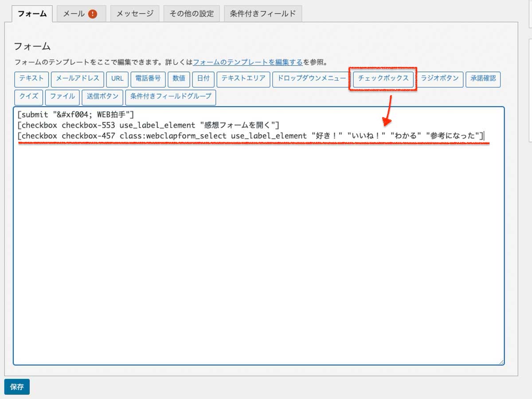Switch to その他の設定 tab

click(192, 14)
